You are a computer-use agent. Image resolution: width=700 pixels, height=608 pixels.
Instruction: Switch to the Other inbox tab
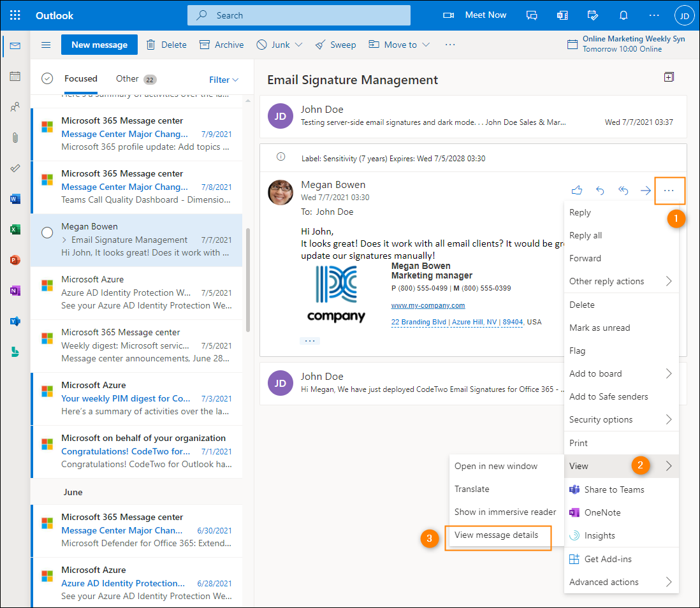(x=128, y=78)
